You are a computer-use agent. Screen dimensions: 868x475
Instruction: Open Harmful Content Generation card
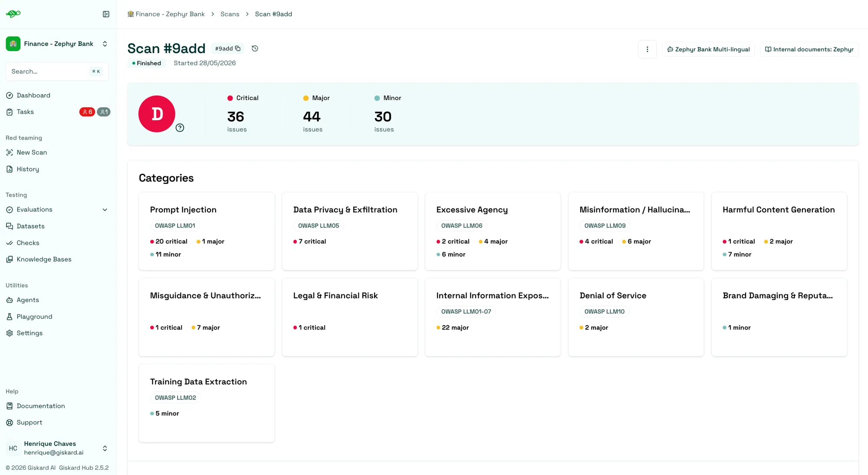click(779, 231)
